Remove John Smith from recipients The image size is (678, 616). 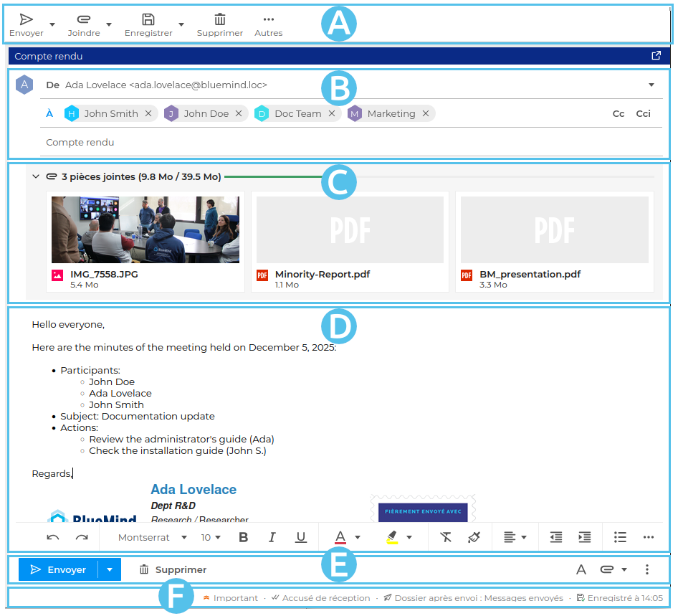148,114
